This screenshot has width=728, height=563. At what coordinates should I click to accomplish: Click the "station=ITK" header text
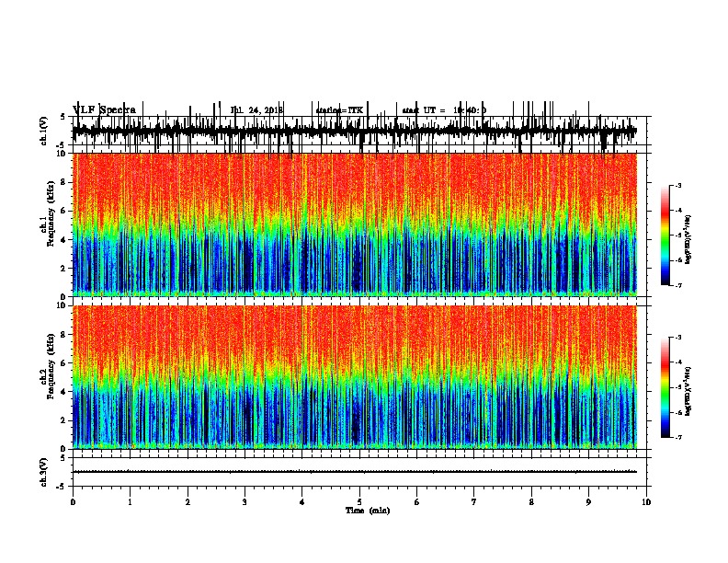(339, 110)
